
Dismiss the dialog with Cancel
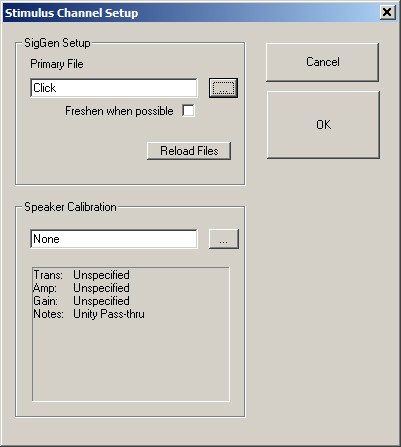323,62
